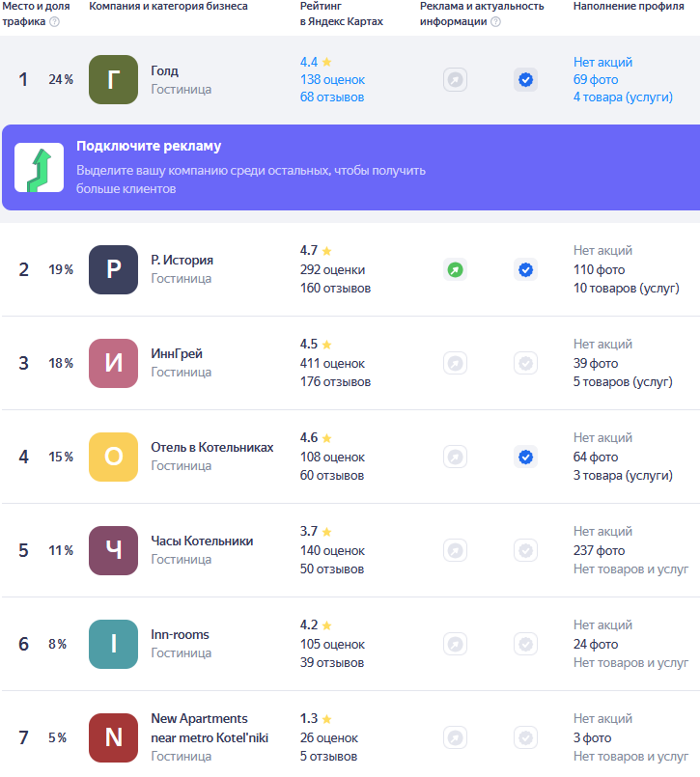Image resolution: width=700 pixels, height=777 pixels.
Task: Click the 'Р. История' company name
Action: tap(182, 261)
